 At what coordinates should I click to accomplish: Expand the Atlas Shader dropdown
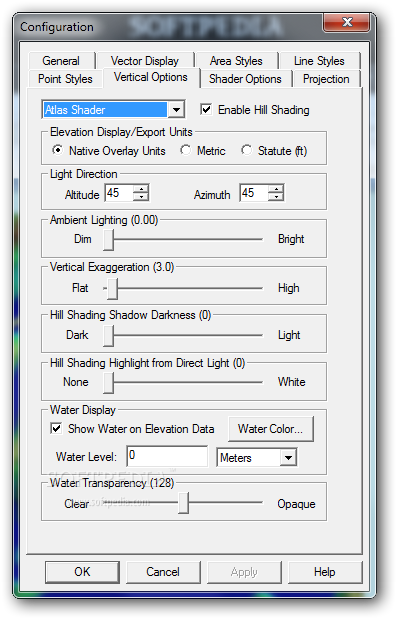pos(176,110)
